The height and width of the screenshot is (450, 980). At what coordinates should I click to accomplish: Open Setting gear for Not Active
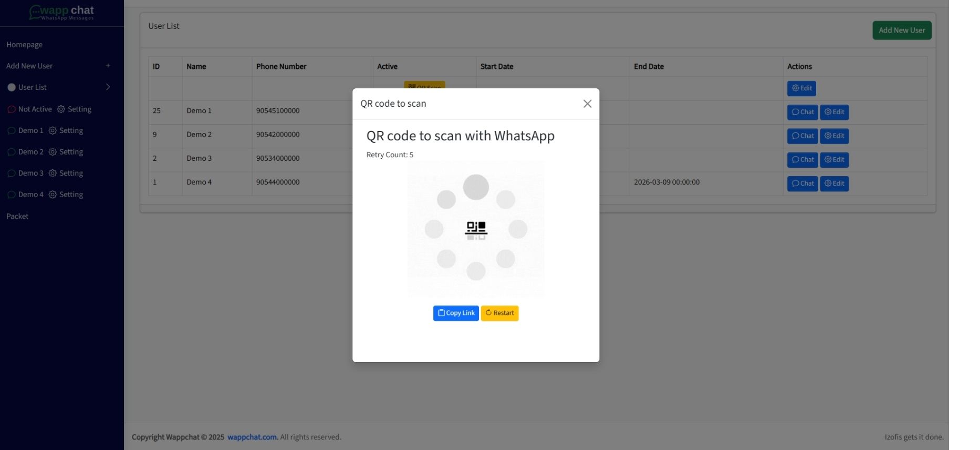tap(74, 109)
